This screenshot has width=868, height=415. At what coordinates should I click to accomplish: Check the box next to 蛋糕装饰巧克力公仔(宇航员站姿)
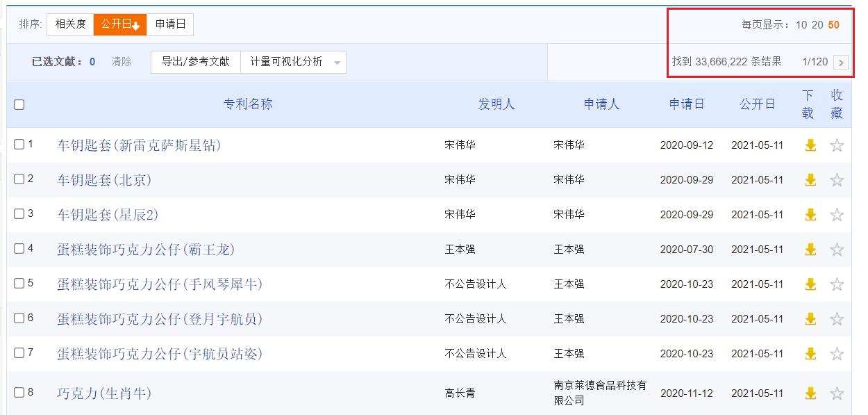click(19, 353)
